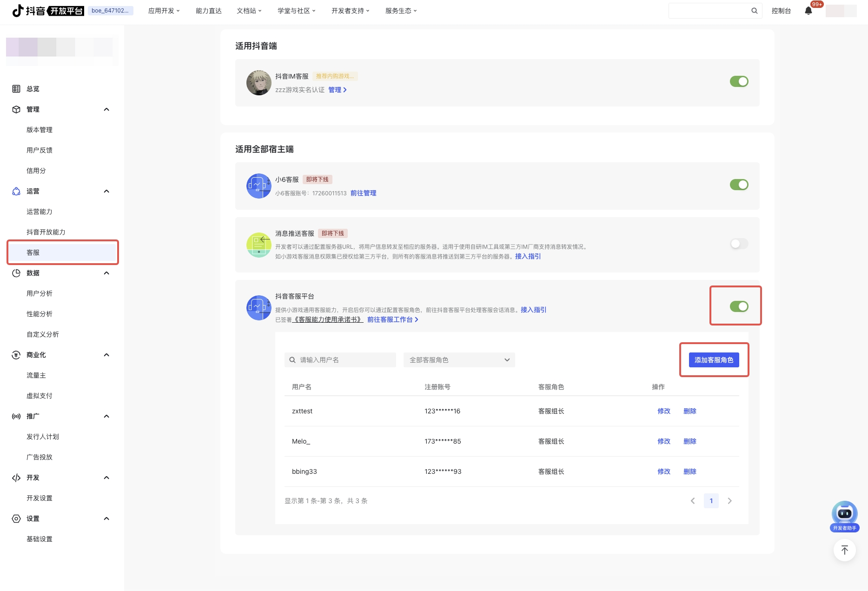The image size is (868, 591).
Task: Click 接入指引 link under 消息推送客服
Action: 528,256
